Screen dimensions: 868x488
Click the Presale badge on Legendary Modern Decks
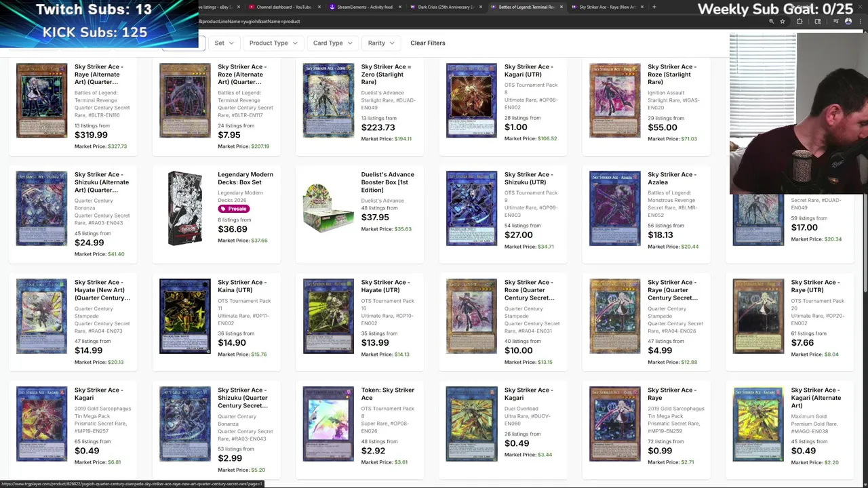(x=233, y=209)
